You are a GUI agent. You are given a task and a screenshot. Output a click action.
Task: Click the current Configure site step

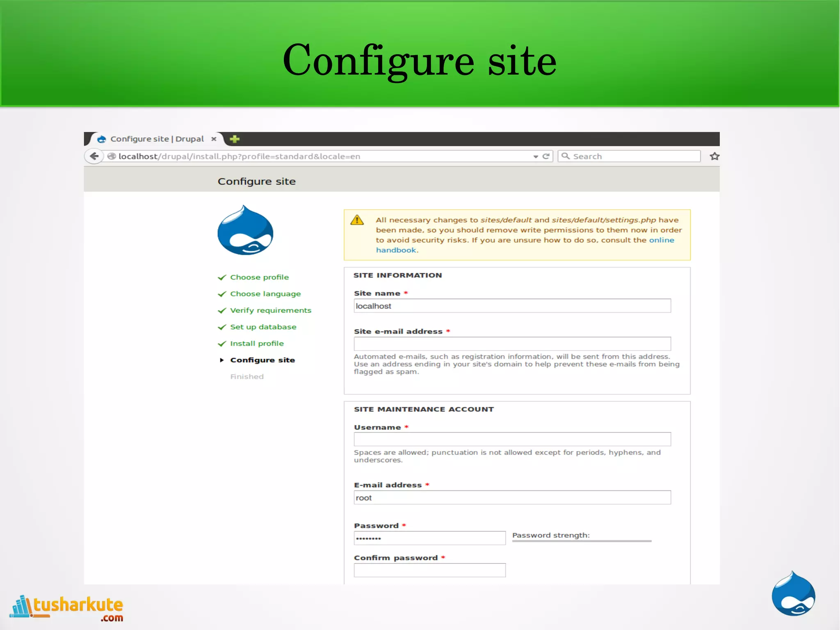(x=262, y=360)
